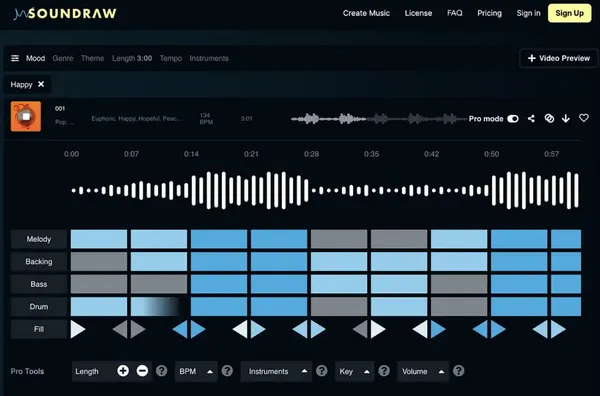600x396 pixels.
Task: Select the Mood filter tab
Action: tap(36, 58)
